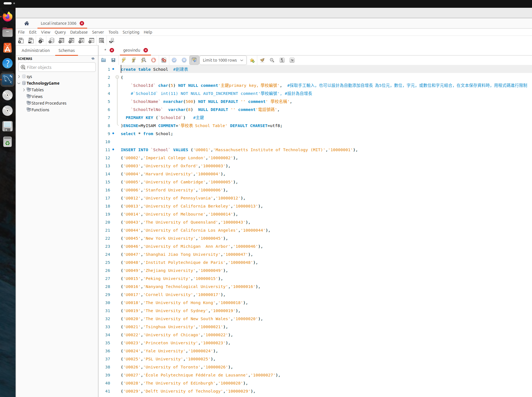Open the Database menu
The width and height of the screenshot is (532, 397).
(79, 32)
